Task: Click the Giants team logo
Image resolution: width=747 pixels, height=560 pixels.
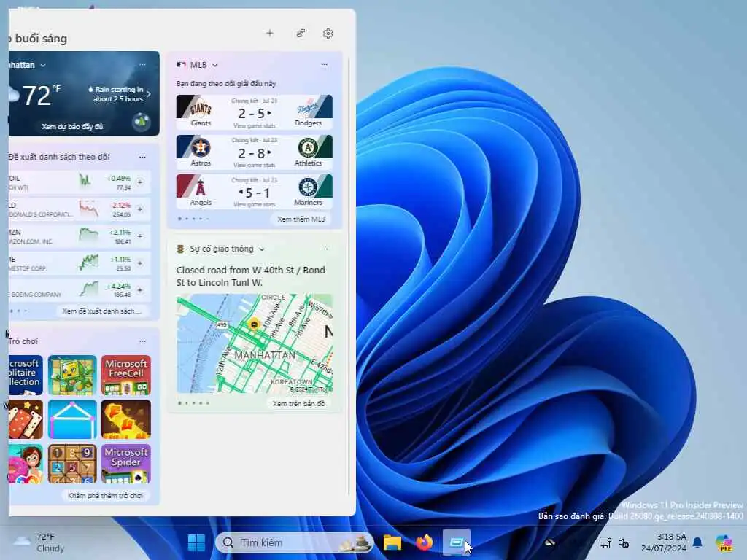Action: [201, 109]
